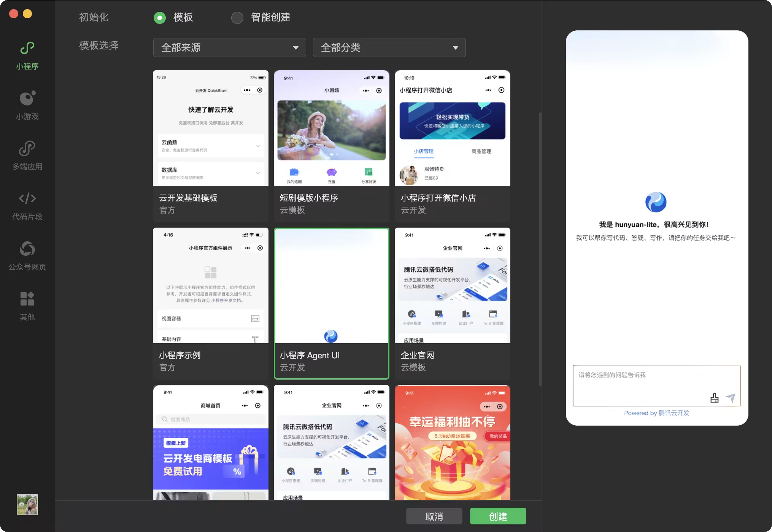Screen dimensions: 772x532
Task: Select the 公众号网页 sidebar icon
Action: click(27, 249)
